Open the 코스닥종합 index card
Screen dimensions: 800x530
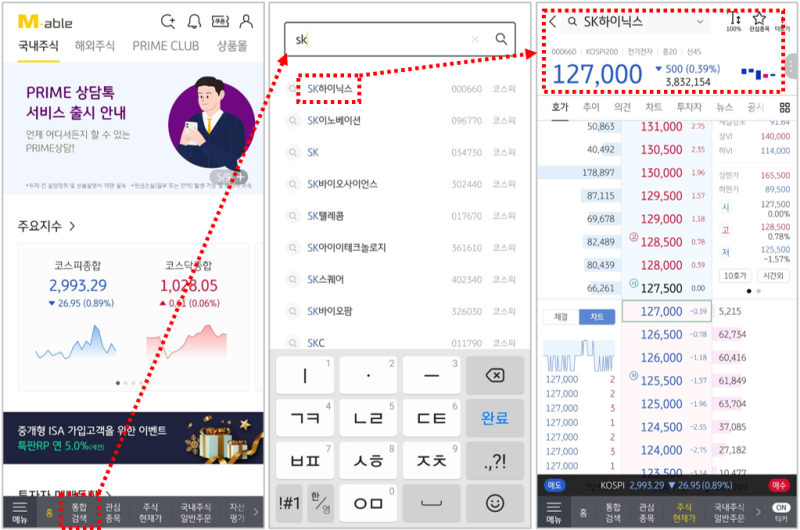pyautogui.click(x=189, y=312)
